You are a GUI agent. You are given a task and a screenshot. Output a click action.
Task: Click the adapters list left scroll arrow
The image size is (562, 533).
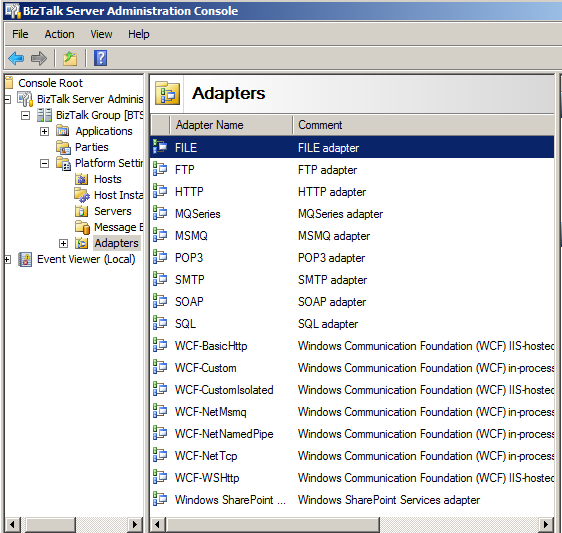[157, 525]
